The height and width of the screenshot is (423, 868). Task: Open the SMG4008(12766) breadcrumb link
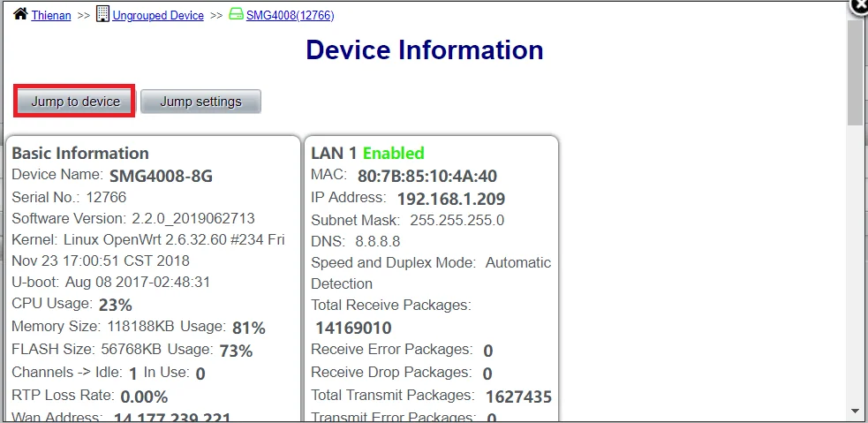pos(291,16)
